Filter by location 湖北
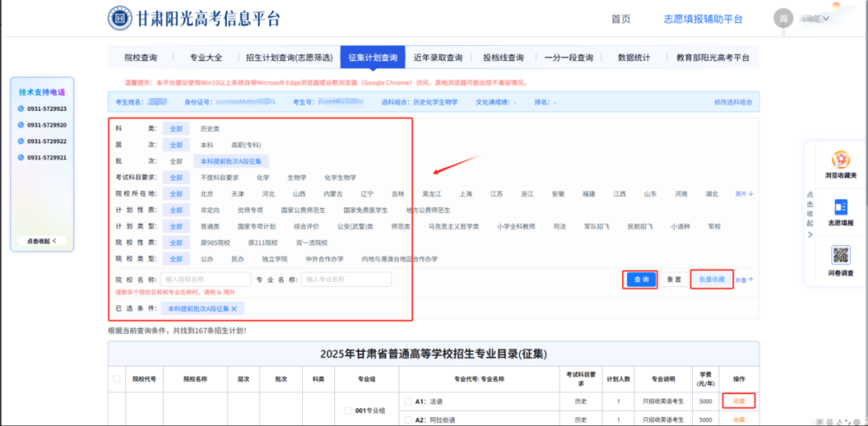The width and height of the screenshot is (868, 426). pos(712,194)
